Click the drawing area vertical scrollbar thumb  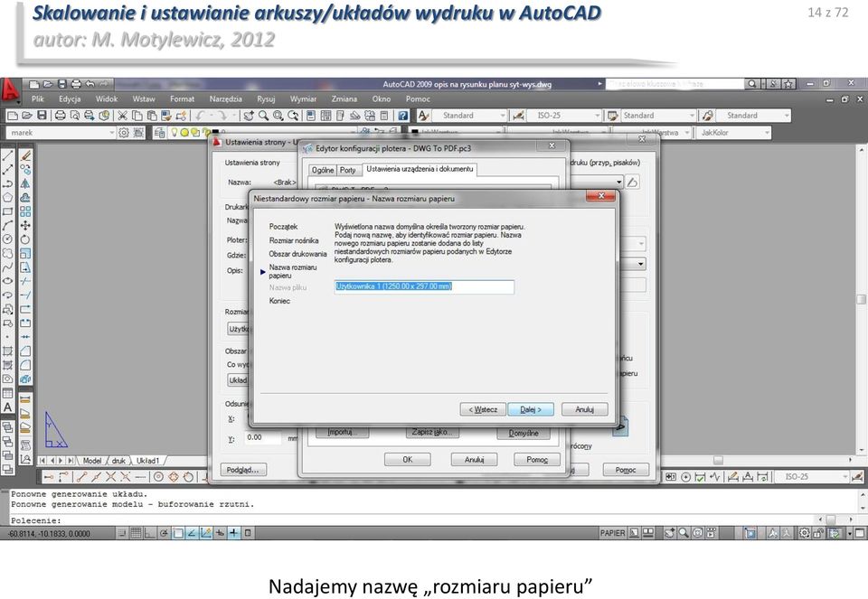[861, 299]
